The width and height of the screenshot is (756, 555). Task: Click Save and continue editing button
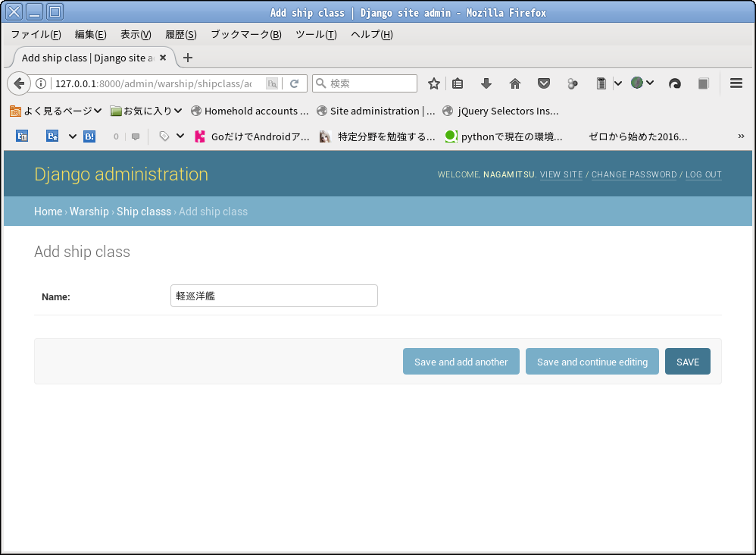[592, 362]
